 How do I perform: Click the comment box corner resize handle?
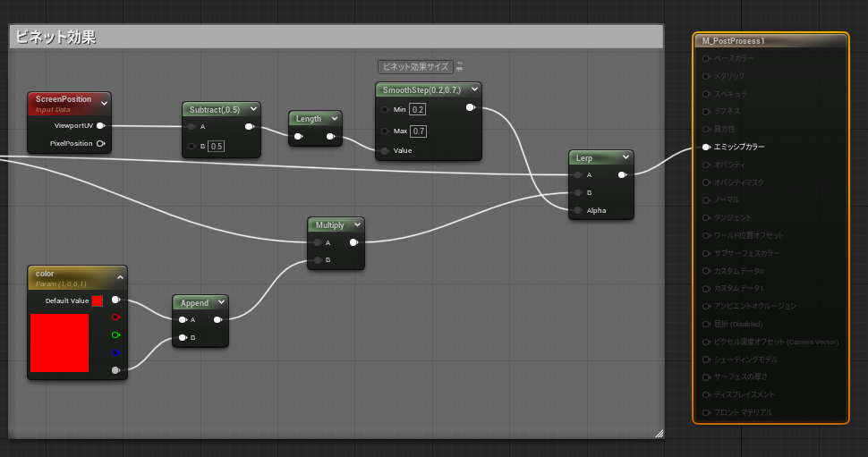(659, 433)
